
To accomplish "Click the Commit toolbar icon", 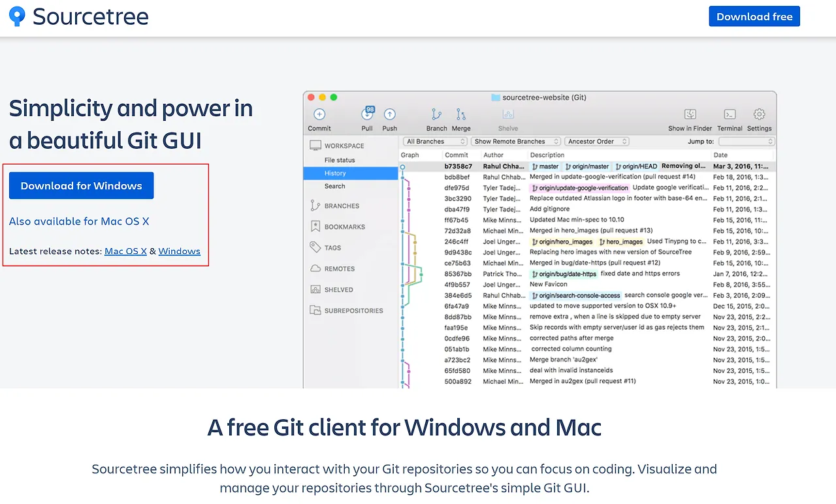I will 319,114.
